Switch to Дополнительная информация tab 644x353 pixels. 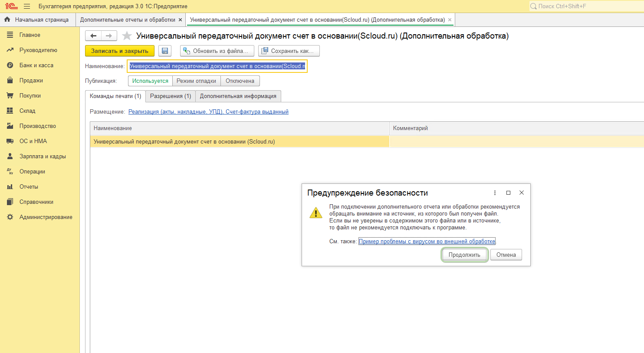(x=238, y=96)
